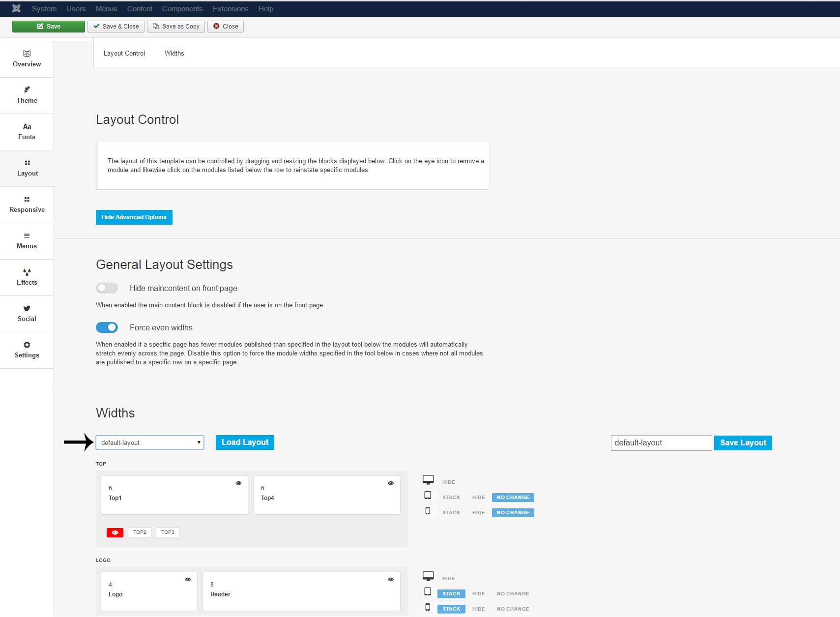Select HIDE for LOGO desktop
Viewport: 840px width, 617px height.
click(448, 579)
